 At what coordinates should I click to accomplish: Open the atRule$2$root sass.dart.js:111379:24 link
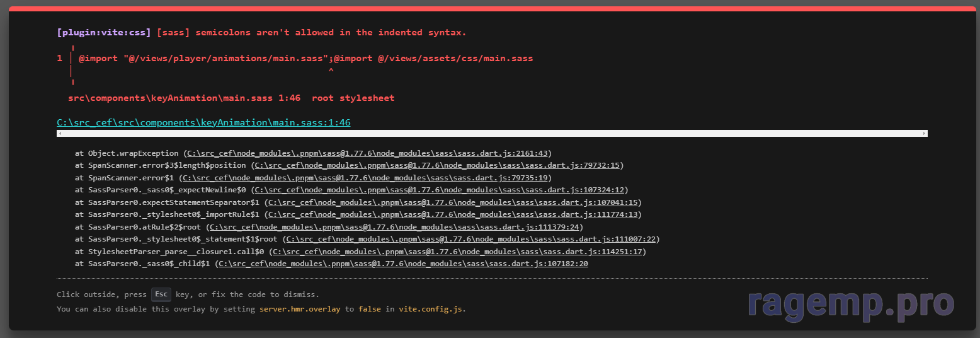click(394, 227)
